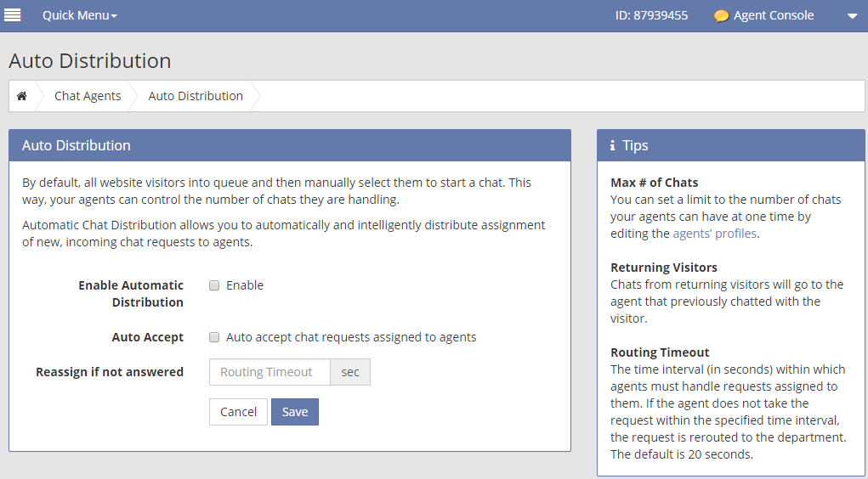Viewport: 868px width, 479px height.
Task: Open the hamburger navigation menu
Action: (13, 15)
